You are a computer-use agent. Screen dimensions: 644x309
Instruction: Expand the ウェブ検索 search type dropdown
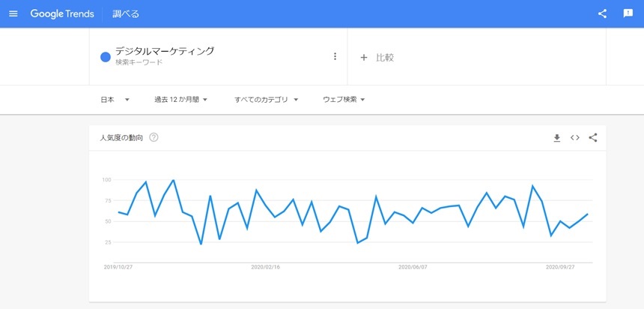point(344,100)
